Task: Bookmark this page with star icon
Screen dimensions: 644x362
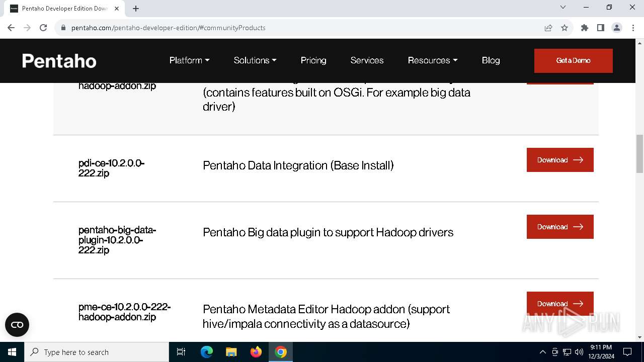Action: pyautogui.click(x=565, y=28)
